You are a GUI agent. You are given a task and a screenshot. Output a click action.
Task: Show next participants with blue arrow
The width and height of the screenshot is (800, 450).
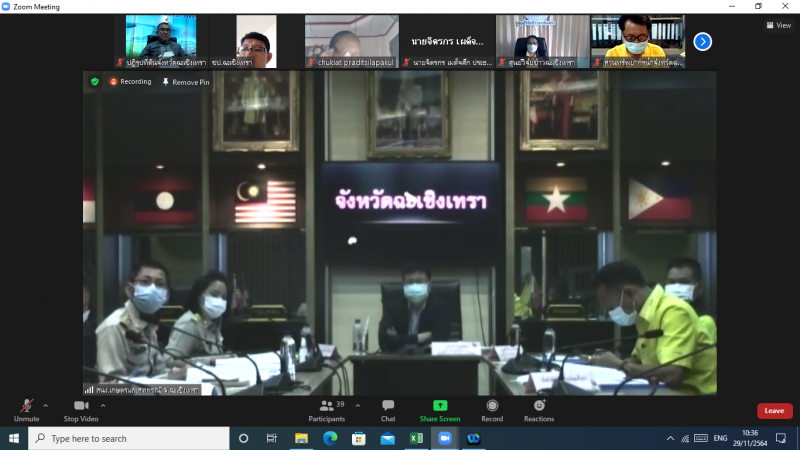[703, 42]
